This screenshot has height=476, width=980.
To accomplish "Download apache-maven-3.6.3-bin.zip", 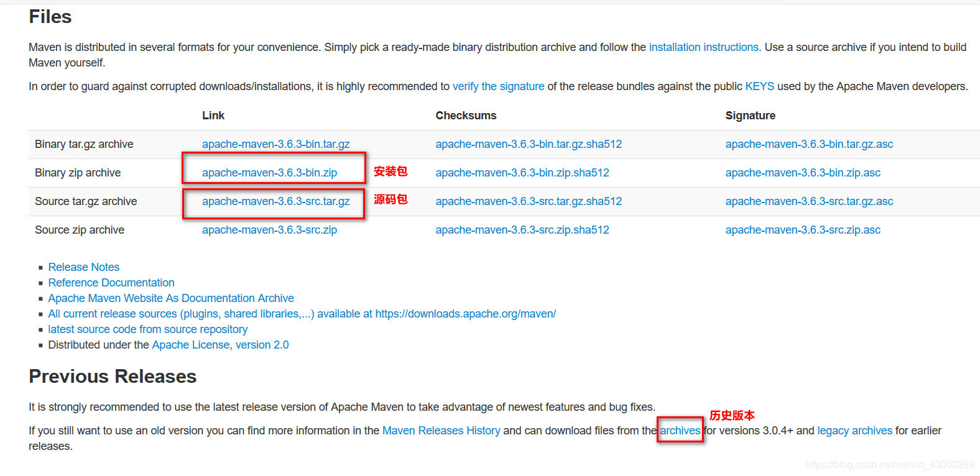I will 269,173.
